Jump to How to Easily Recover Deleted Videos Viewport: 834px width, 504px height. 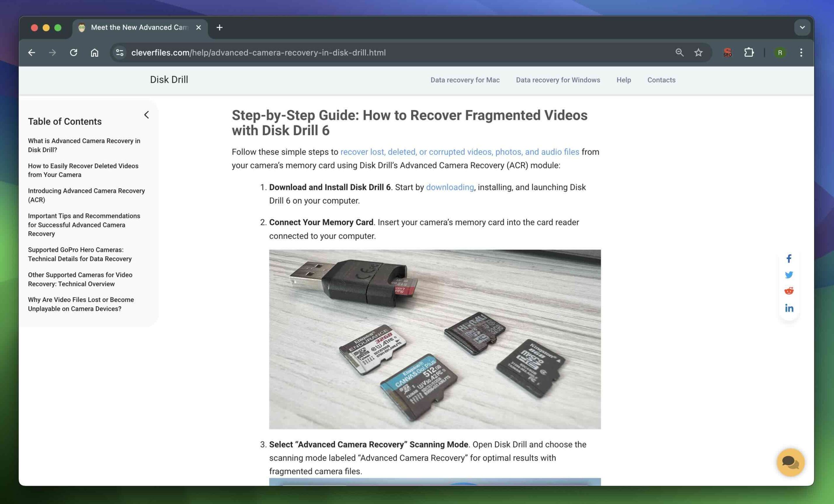(83, 170)
